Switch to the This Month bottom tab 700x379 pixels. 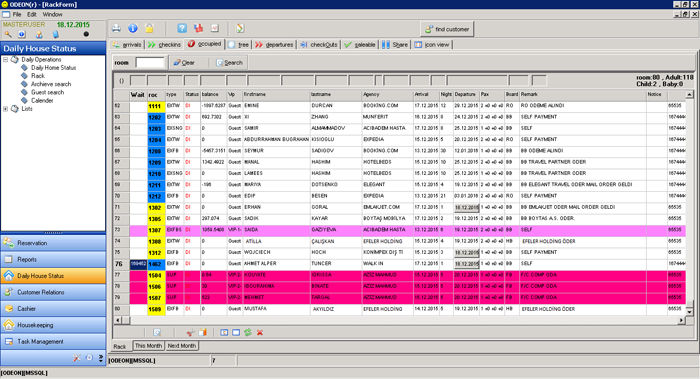tap(148, 346)
